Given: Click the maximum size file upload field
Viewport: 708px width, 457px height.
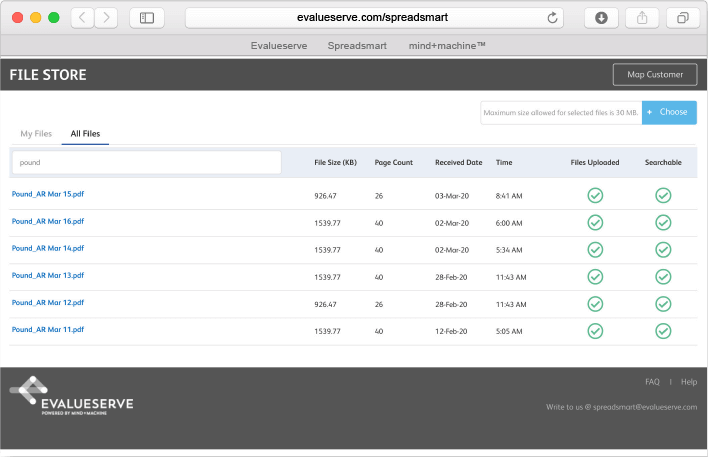Looking at the screenshot, I should coord(561,112).
